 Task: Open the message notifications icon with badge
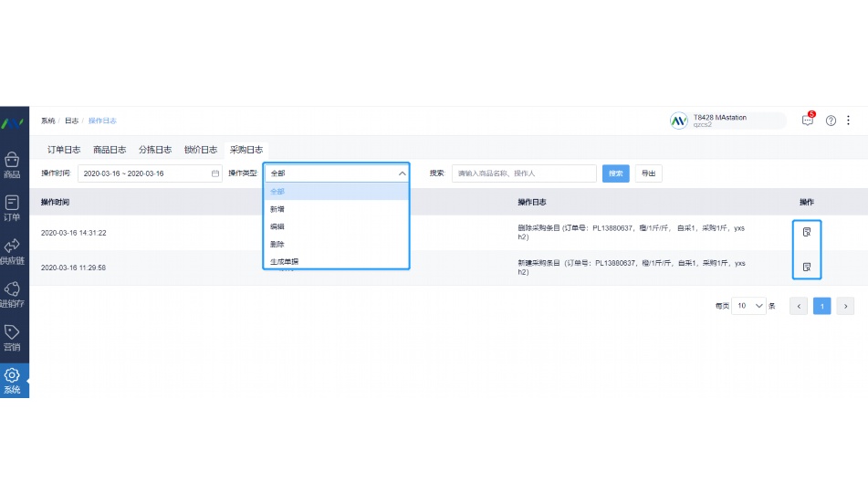pos(808,121)
